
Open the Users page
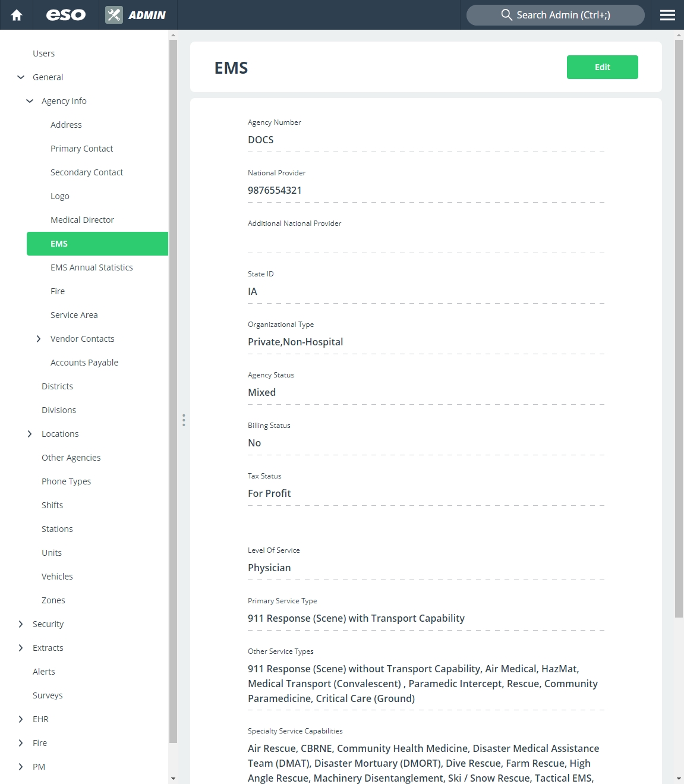tap(43, 53)
